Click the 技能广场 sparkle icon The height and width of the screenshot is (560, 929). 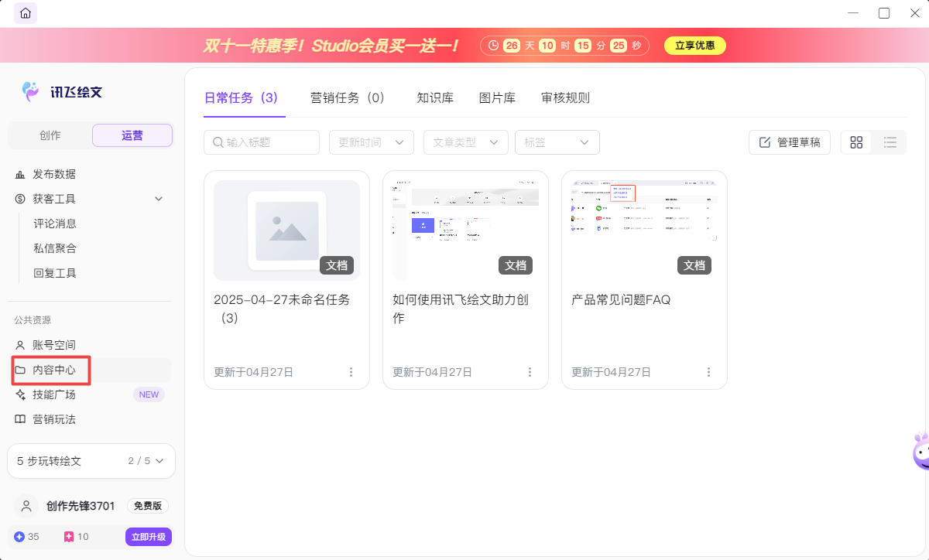coord(20,394)
